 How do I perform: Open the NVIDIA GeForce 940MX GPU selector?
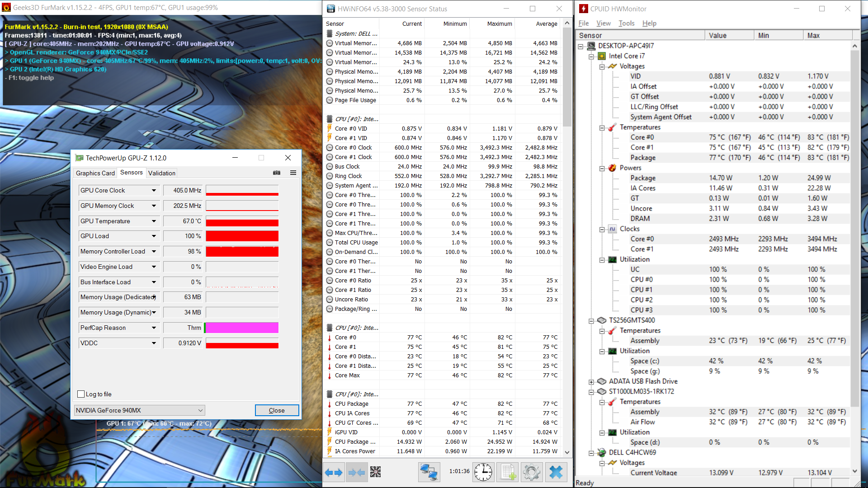[x=139, y=410]
